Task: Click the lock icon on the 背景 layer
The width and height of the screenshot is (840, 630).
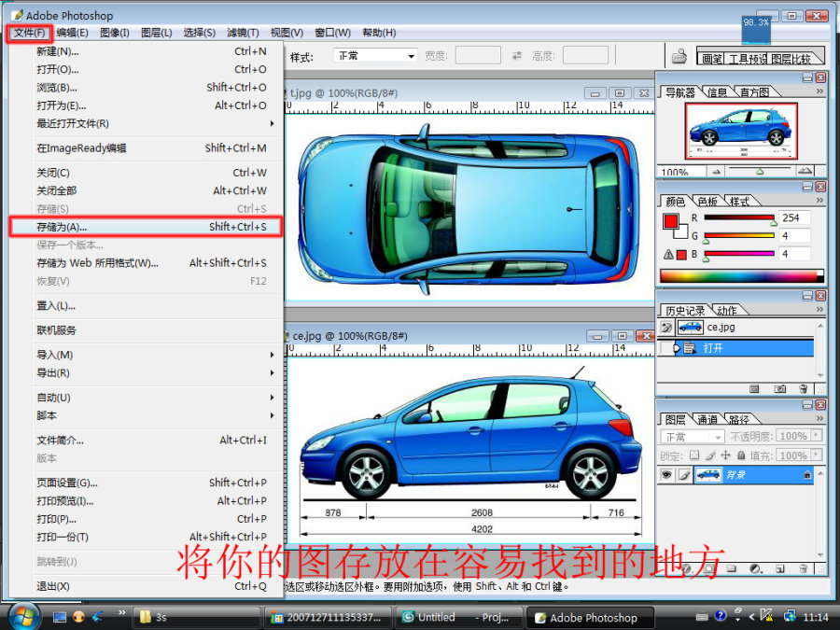Action: 806,475
